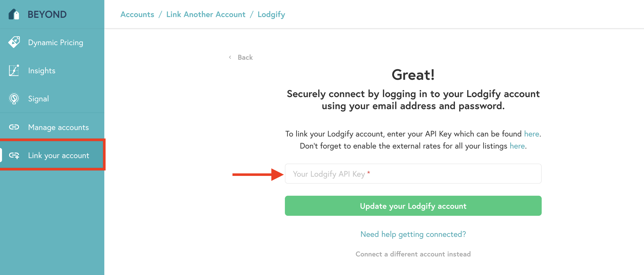Click the Signal beacon icon
Viewport: 644px width, 275px height.
[14, 99]
